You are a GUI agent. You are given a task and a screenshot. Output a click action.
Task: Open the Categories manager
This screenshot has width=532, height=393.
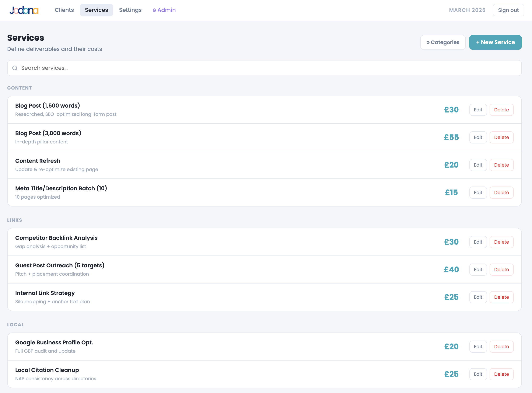[x=443, y=42]
